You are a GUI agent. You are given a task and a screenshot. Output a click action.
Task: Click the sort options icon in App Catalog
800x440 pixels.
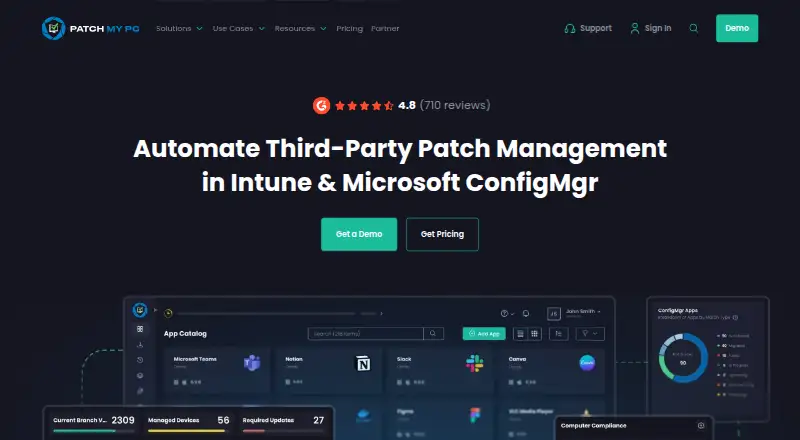click(x=559, y=334)
